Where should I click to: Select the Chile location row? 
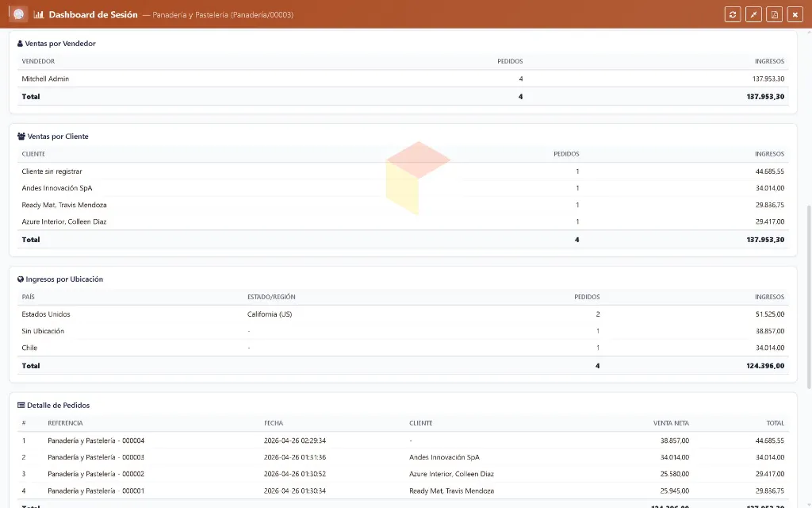pos(403,348)
